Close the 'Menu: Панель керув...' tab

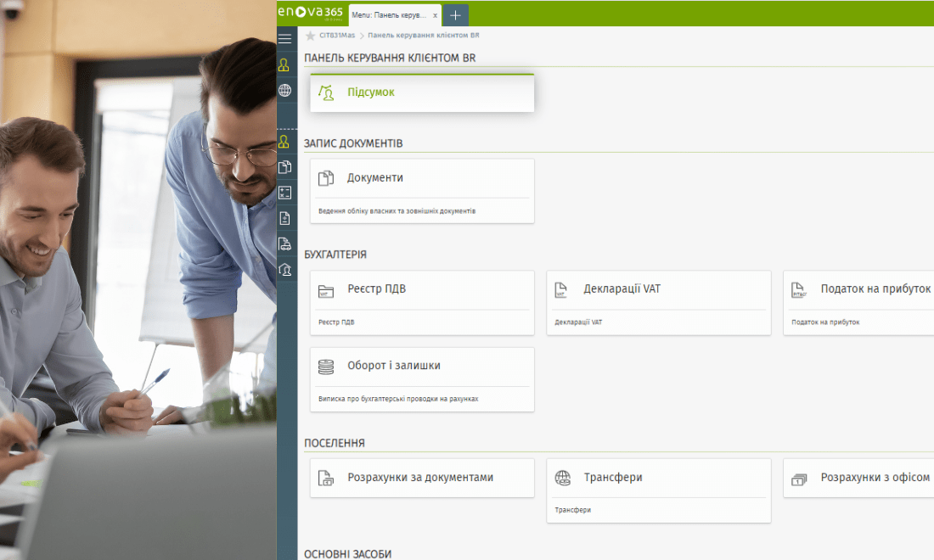pyautogui.click(x=436, y=15)
